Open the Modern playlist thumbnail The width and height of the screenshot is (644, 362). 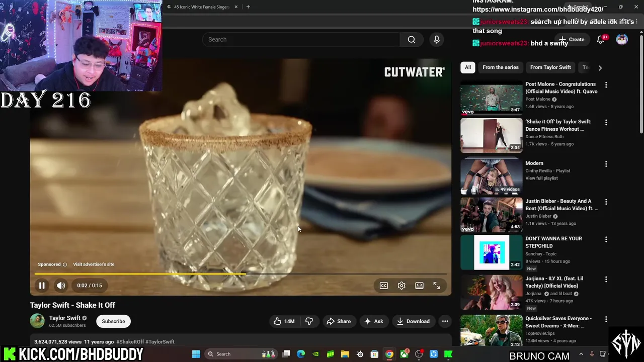(x=492, y=177)
